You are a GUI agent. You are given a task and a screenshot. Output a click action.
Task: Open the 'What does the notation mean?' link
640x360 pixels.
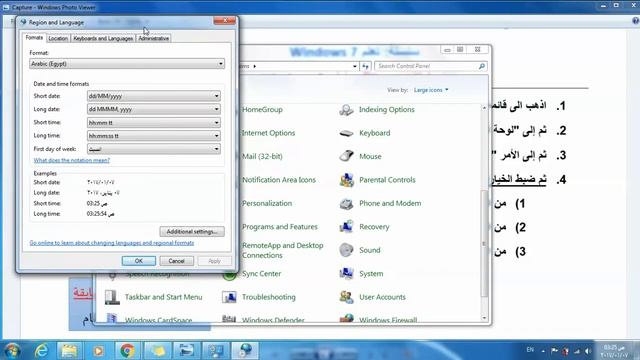click(72, 160)
